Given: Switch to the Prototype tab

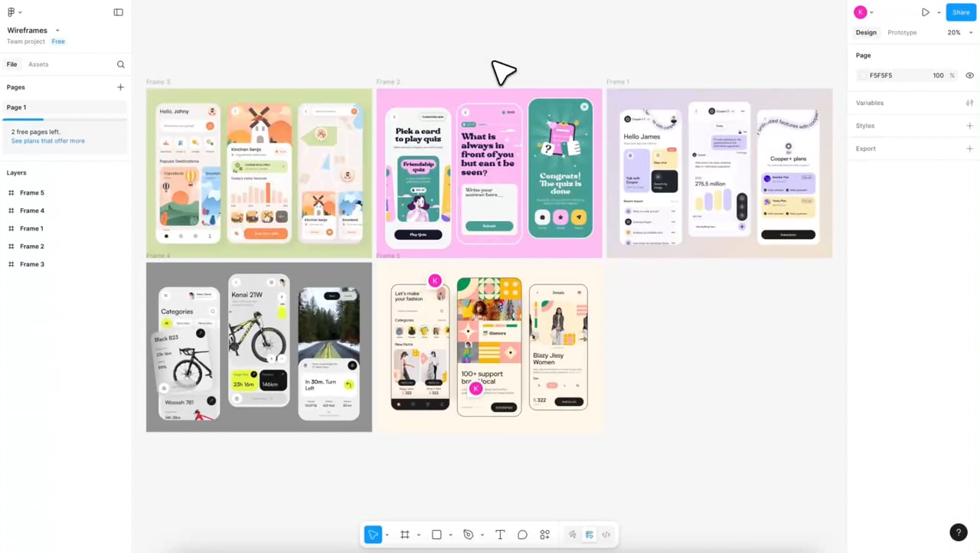Looking at the screenshot, I should (x=902, y=32).
